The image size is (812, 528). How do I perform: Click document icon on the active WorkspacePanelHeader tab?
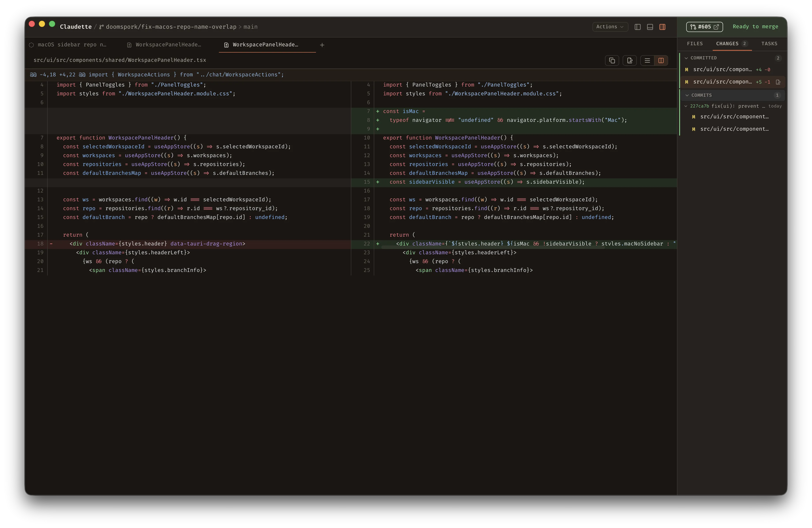point(226,45)
